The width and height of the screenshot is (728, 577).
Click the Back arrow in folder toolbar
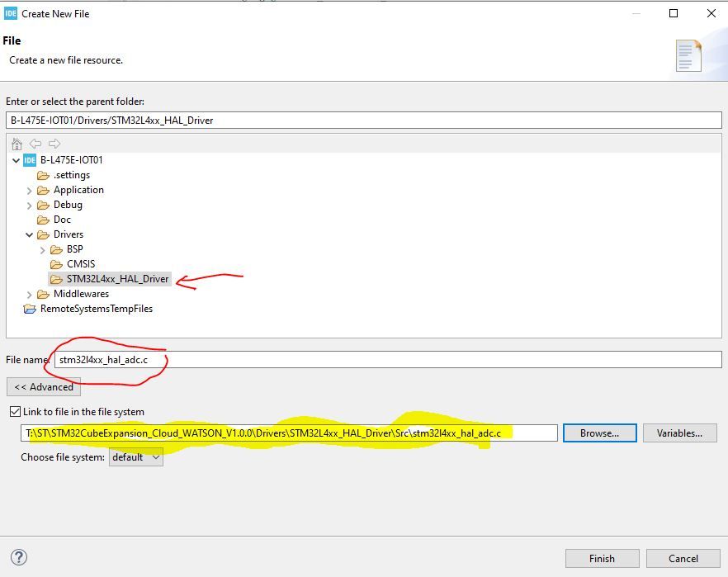[35, 144]
